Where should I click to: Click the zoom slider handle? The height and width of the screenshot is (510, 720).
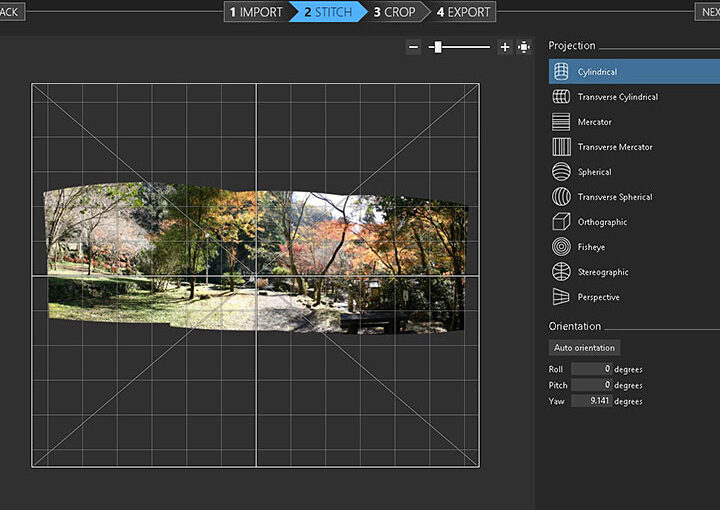coord(437,47)
